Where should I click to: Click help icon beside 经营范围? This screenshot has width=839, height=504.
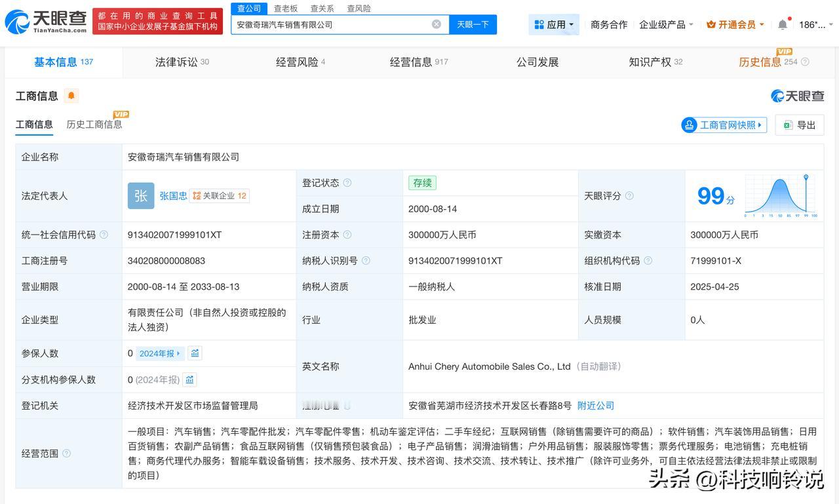[66, 454]
